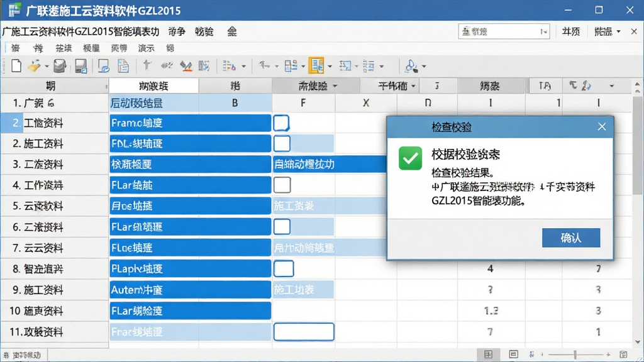Click the link chain toolbar icon
Screen dimensions: 644x362
167,65
